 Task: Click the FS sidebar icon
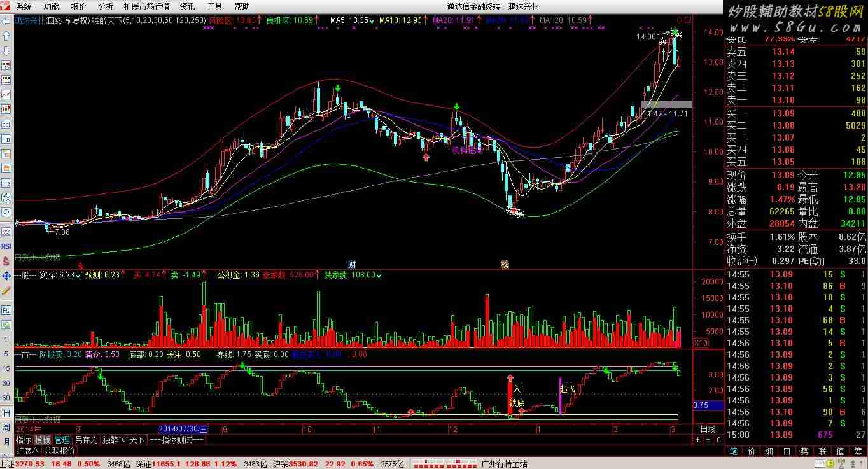pyautogui.click(x=6, y=310)
